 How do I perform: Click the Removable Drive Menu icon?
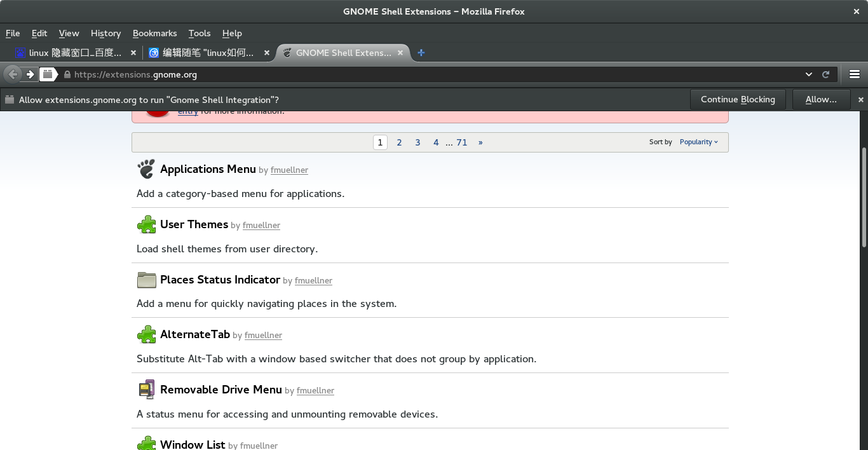click(x=146, y=390)
